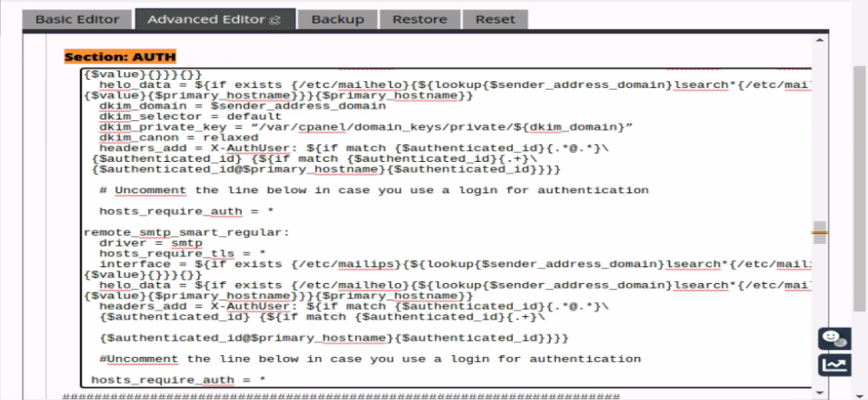
Task: Place cursor in dkim_domain line
Action: (x=242, y=106)
